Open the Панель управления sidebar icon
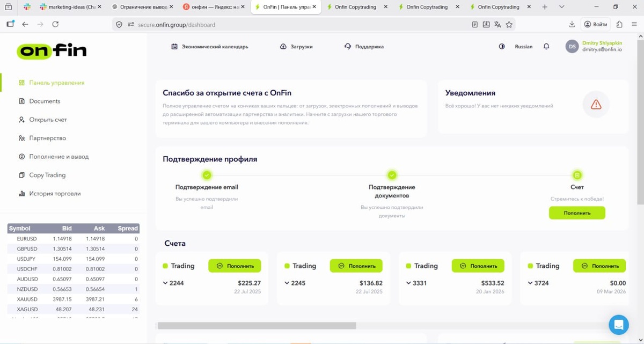644x344 pixels. pos(21,83)
